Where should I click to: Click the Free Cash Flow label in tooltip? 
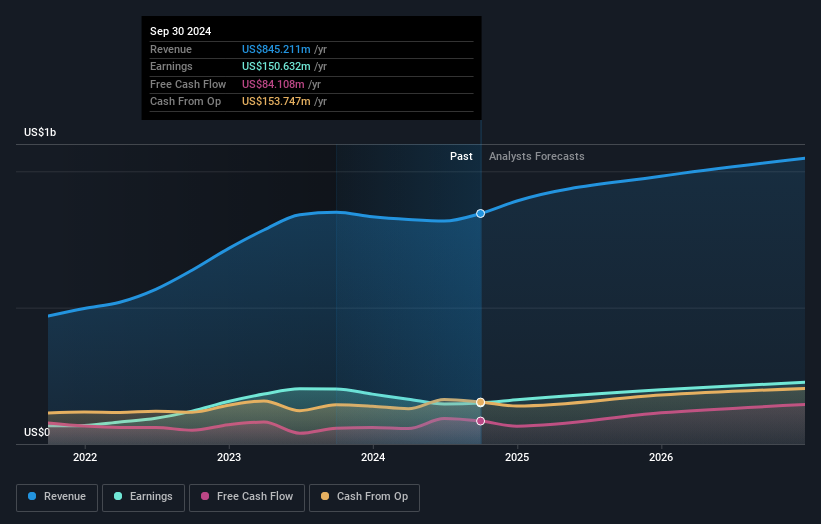tap(188, 84)
